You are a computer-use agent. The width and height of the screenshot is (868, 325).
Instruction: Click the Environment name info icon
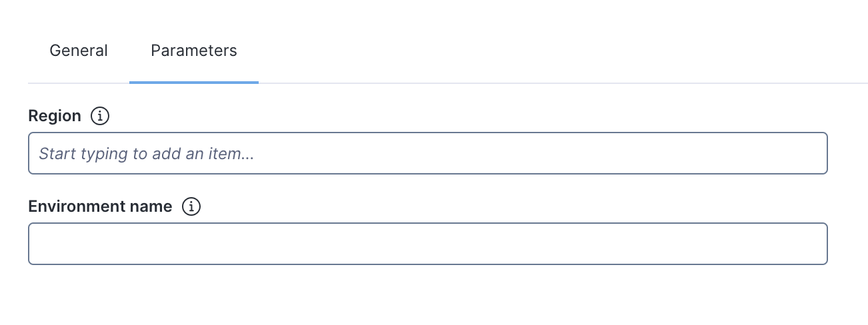pos(191,206)
